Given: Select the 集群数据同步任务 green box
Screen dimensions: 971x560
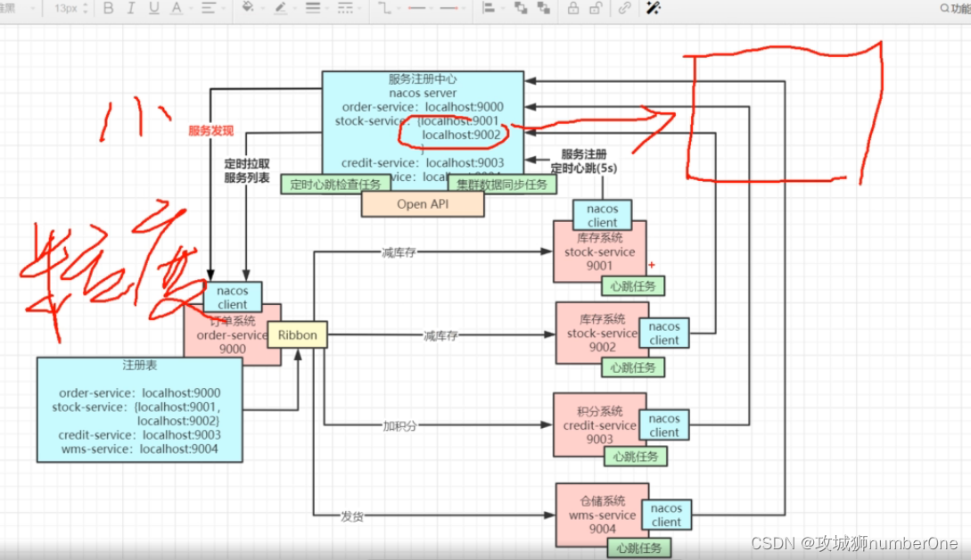Looking at the screenshot, I should click(x=502, y=184).
